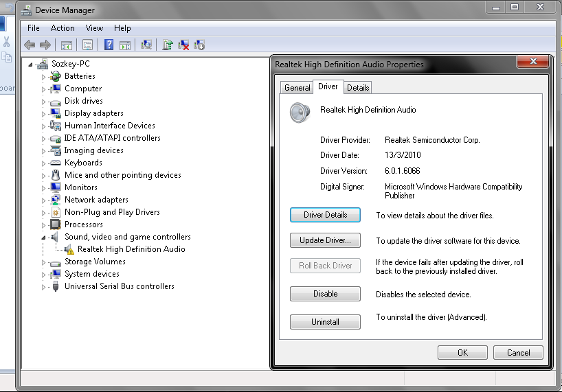Expand the Processors node
This screenshot has height=392, width=562.
43,225
